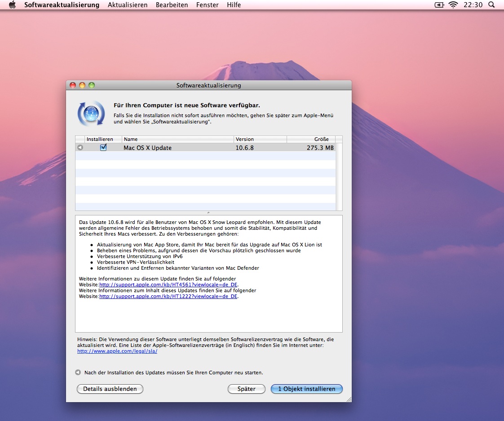Sort the list by the Größe column
The image size is (504, 421).
(x=311, y=139)
